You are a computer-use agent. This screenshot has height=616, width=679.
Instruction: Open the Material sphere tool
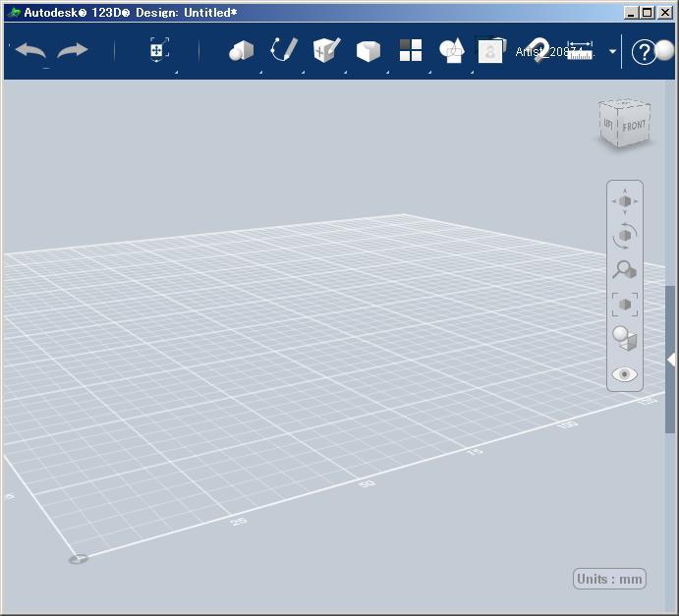coord(664,51)
